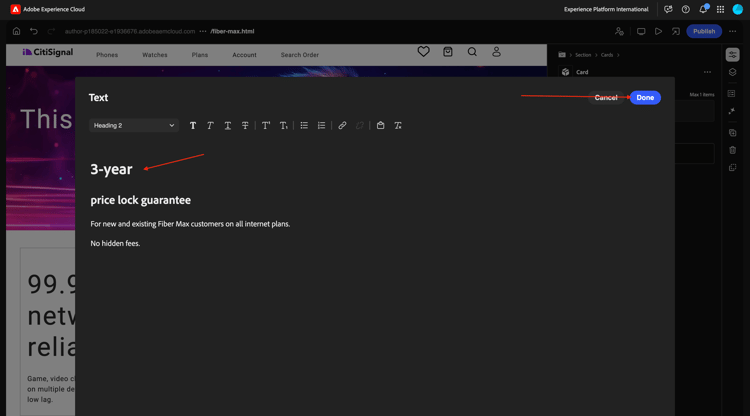Toggle bold formatting in text editor
Screen dimensions: 750x416
(193, 125)
